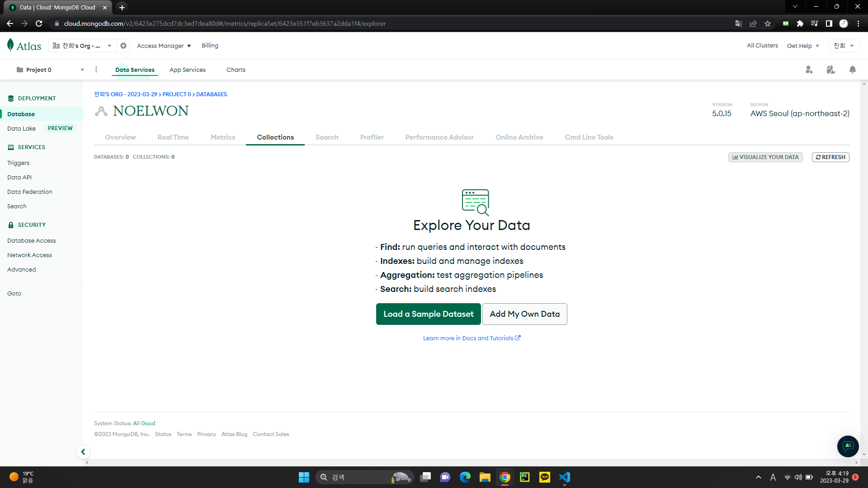
Task: Open project options three-dot menu
Action: 96,70
